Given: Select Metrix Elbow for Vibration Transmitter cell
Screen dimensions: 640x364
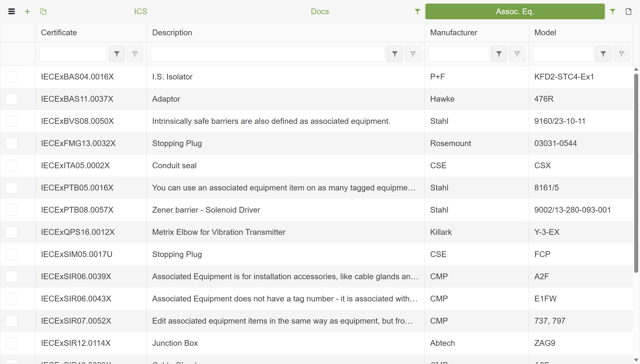Looking at the screenshot, I should [286, 232].
